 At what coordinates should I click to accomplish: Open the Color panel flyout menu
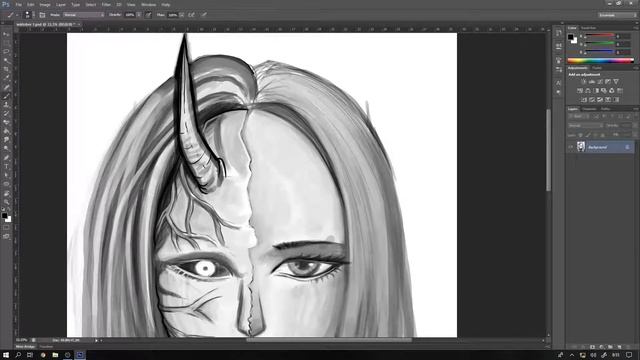[635, 28]
